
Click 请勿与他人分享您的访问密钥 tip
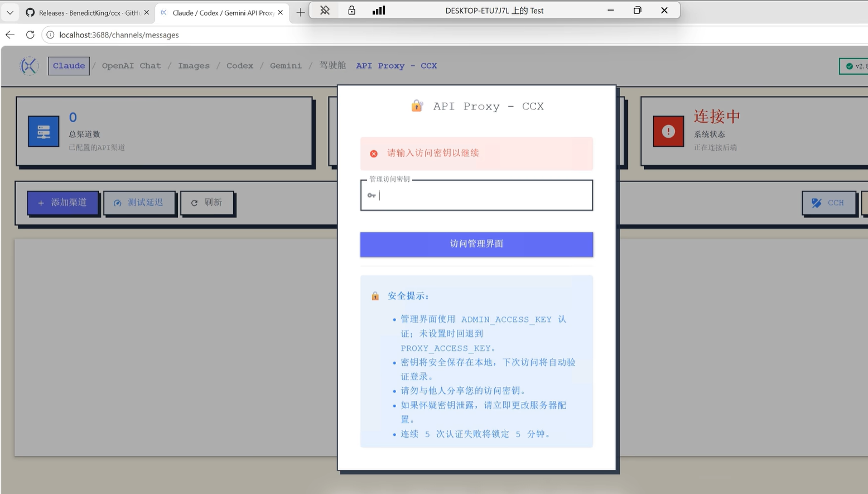click(x=463, y=391)
